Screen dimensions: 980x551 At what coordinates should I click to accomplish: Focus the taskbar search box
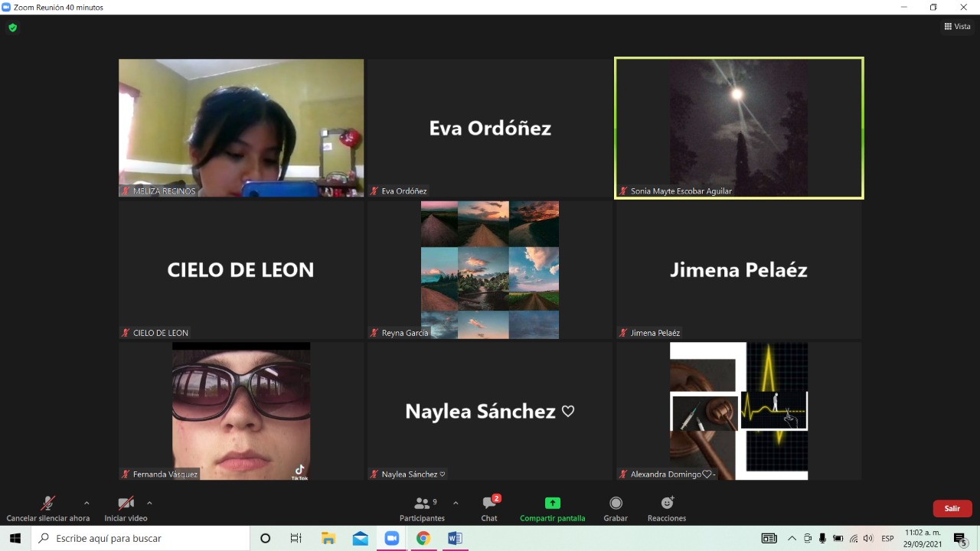(141, 539)
